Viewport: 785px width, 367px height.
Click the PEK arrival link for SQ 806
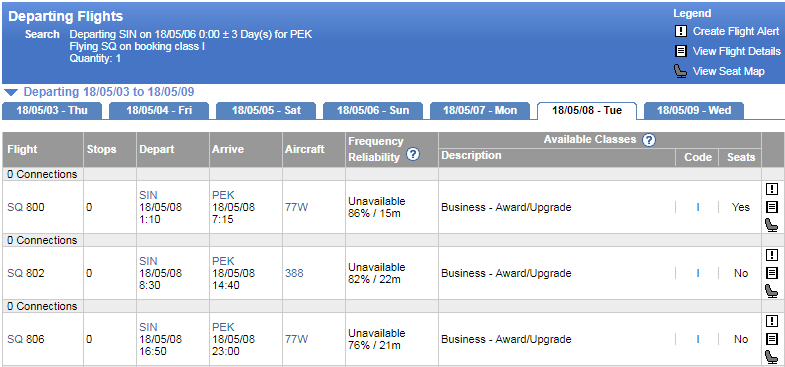pos(223,327)
